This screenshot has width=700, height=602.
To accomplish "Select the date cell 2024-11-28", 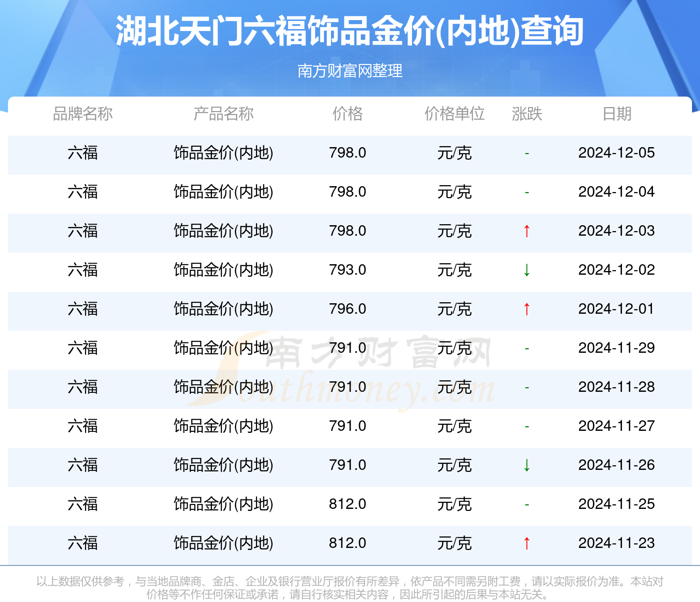I will (616, 387).
